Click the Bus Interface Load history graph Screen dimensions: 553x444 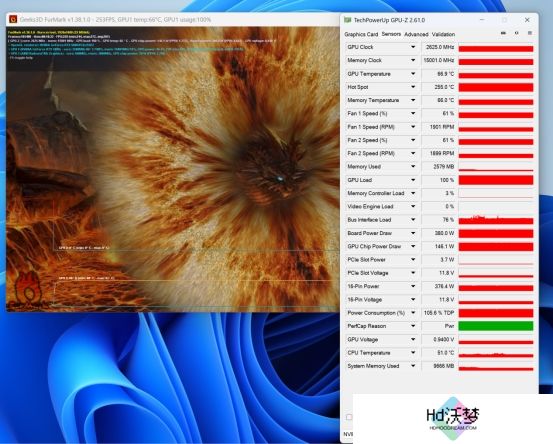pyautogui.click(x=496, y=220)
